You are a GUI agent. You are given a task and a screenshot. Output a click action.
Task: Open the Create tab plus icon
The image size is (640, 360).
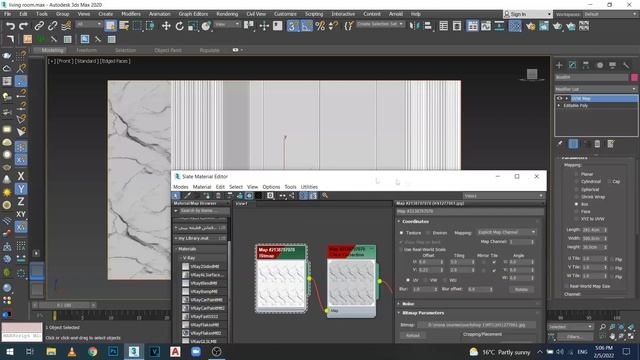[559, 65]
